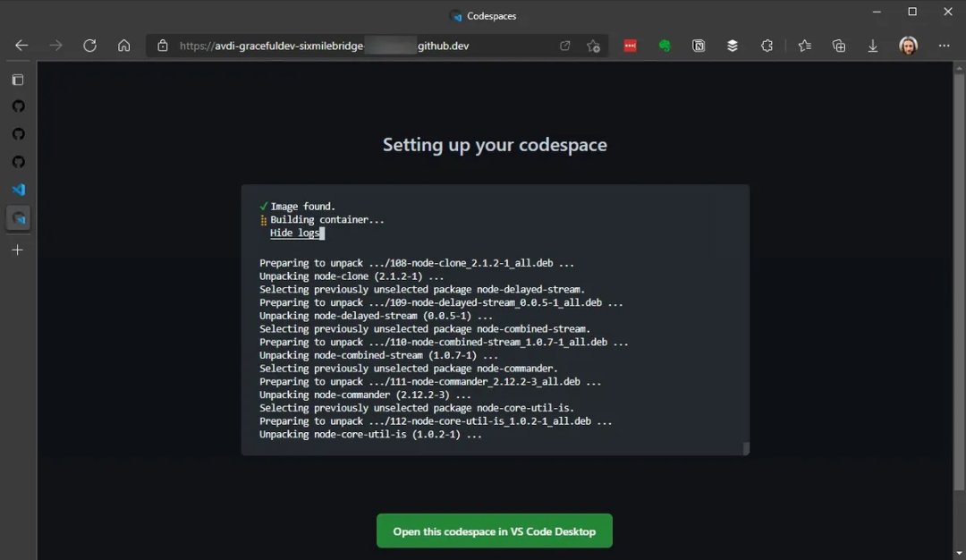Open browser Collections
Viewport: 966px width, 560px height.
tap(838, 46)
